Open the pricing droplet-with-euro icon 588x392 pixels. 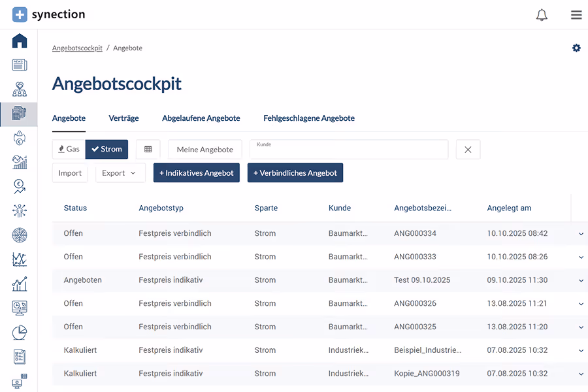(20, 139)
